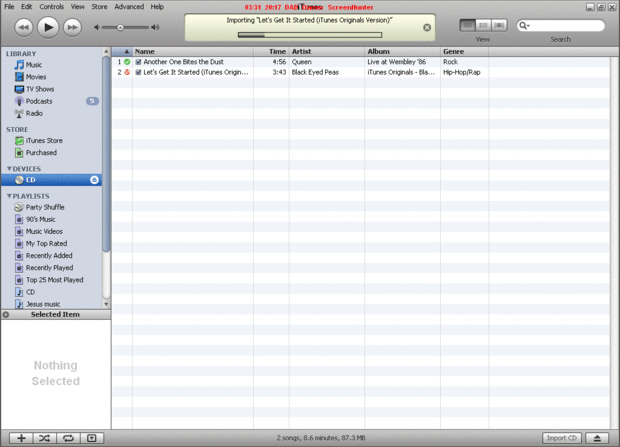Collapse the Playlists section triangle
The width and height of the screenshot is (620, 447).
(9, 196)
